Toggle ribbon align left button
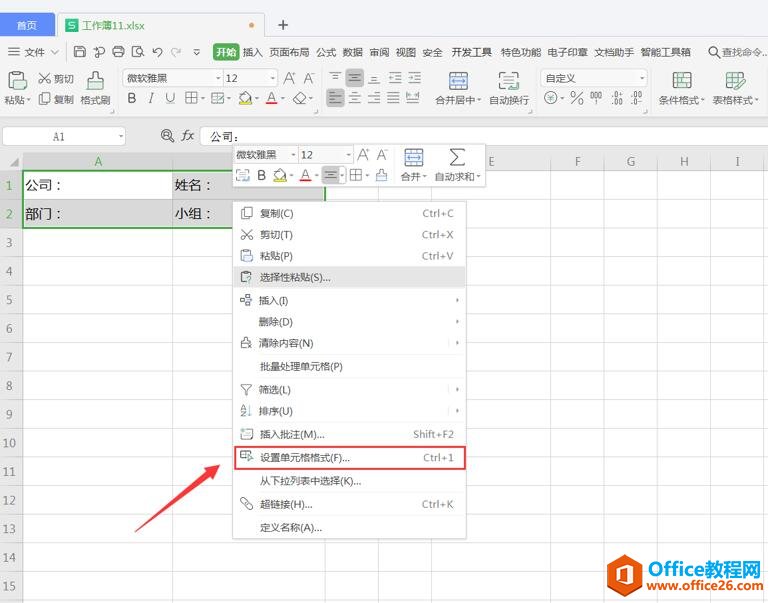This screenshot has width=770, height=603. pos(335,98)
